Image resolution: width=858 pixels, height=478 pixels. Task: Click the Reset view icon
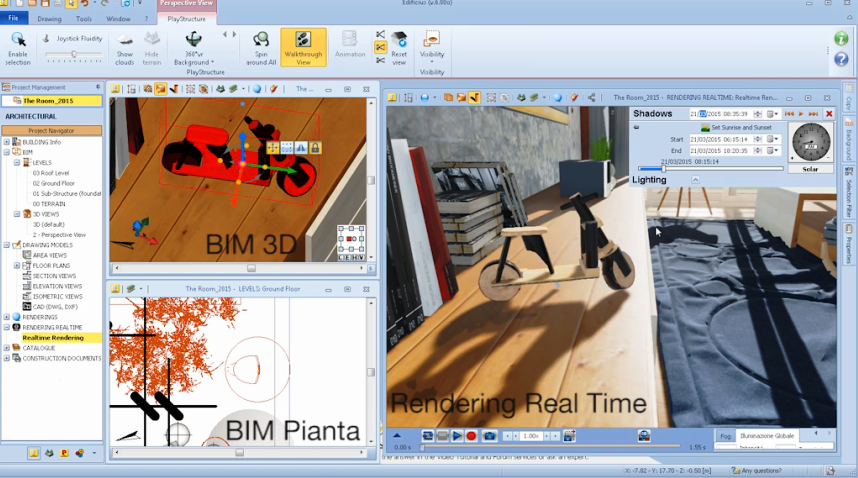coord(399,48)
